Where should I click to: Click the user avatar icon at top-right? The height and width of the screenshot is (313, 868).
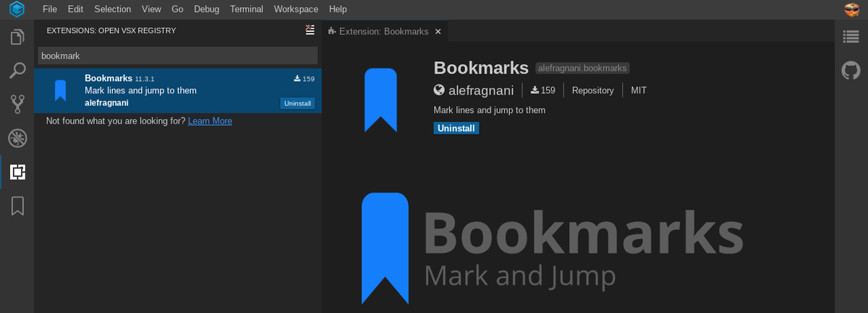click(x=851, y=9)
